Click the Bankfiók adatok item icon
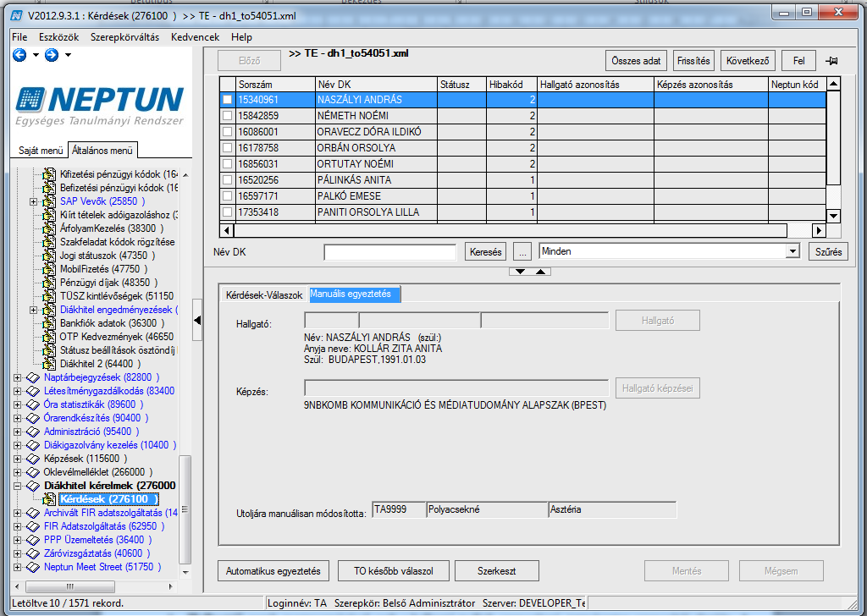This screenshot has width=867, height=616. [x=49, y=323]
